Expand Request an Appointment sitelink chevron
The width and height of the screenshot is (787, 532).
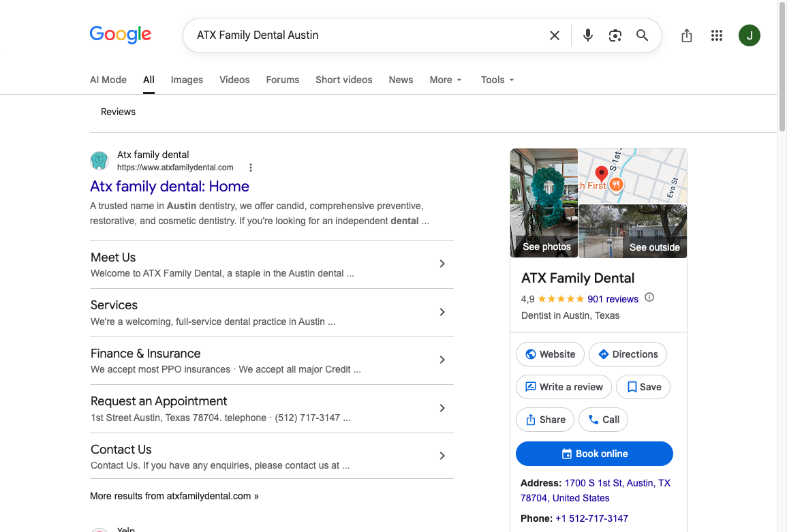tap(442, 408)
